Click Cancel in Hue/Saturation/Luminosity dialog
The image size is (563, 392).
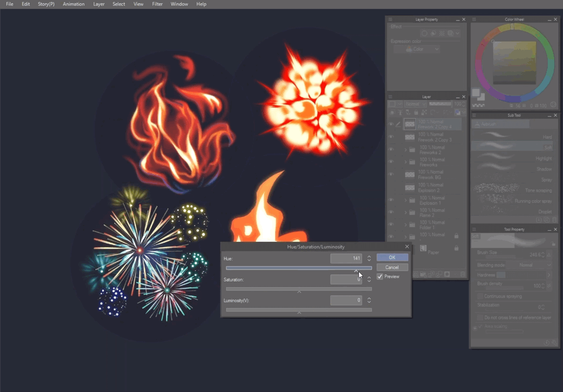[x=392, y=267]
